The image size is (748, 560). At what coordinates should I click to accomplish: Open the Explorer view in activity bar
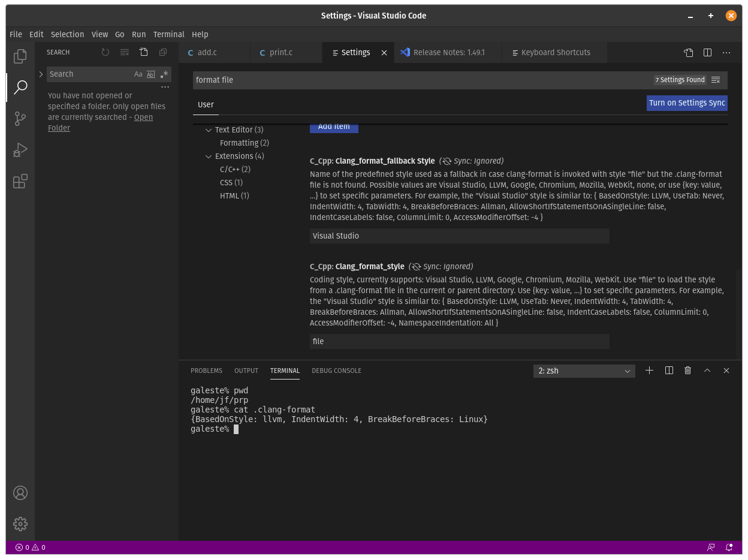coord(20,56)
